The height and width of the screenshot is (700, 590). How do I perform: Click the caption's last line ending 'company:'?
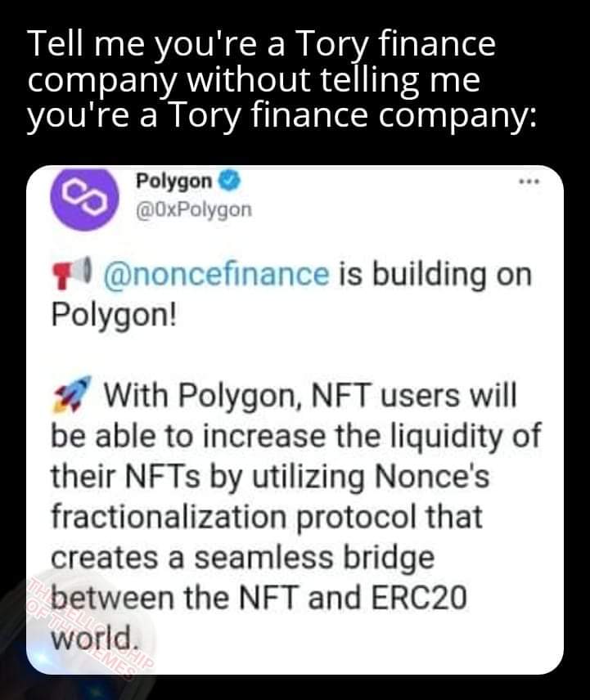tap(282, 118)
